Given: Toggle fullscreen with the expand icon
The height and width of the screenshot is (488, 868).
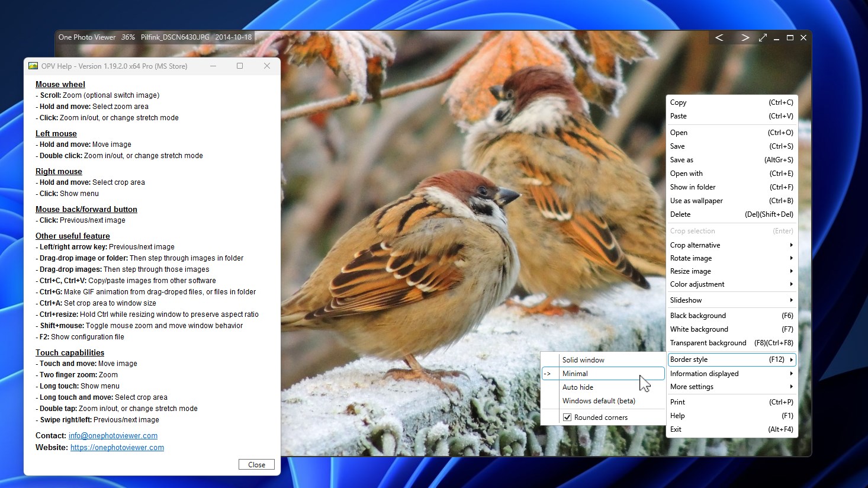Looking at the screenshot, I should [x=763, y=37].
